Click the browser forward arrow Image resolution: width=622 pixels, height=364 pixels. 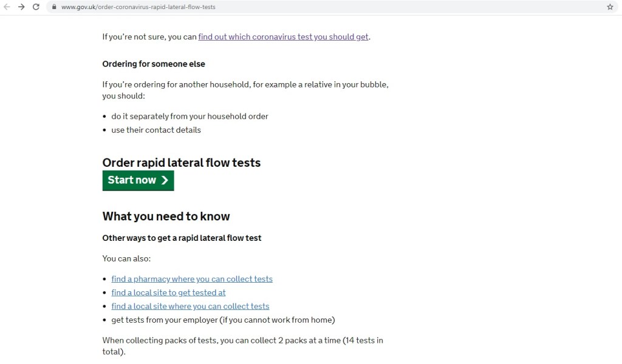click(x=22, y=7)
